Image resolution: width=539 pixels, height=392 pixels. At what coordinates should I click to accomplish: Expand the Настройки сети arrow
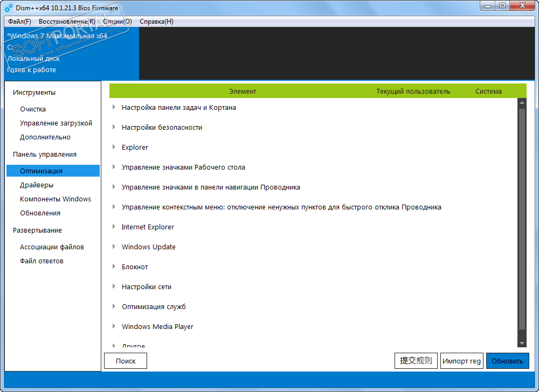tap(114, 286)
